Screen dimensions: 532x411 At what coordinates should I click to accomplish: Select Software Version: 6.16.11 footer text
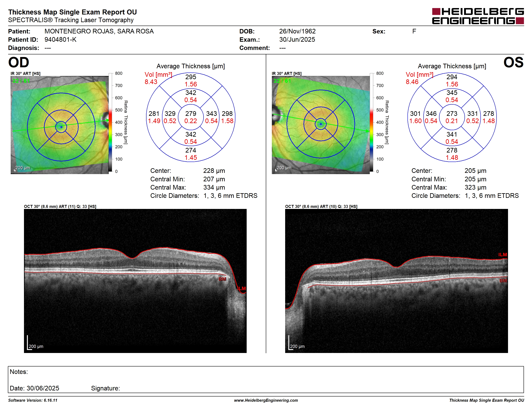[33, 400]
